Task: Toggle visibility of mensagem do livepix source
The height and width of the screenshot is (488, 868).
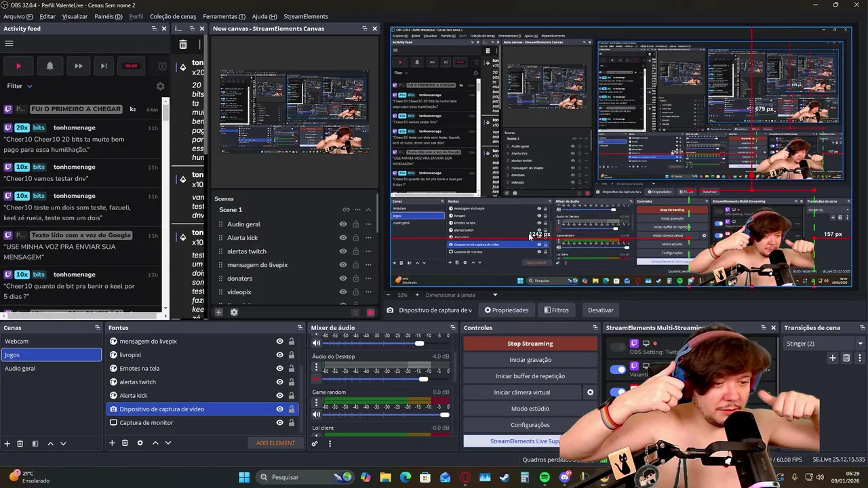Action: click(x=279, y=342)
